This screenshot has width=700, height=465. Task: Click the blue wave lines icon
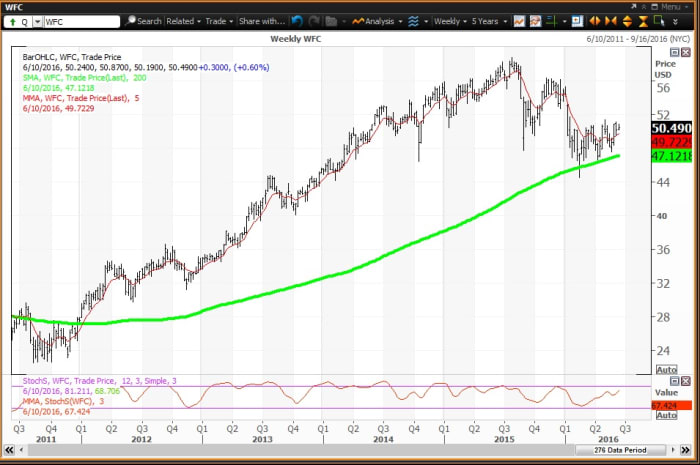click(x=413, y=20)
